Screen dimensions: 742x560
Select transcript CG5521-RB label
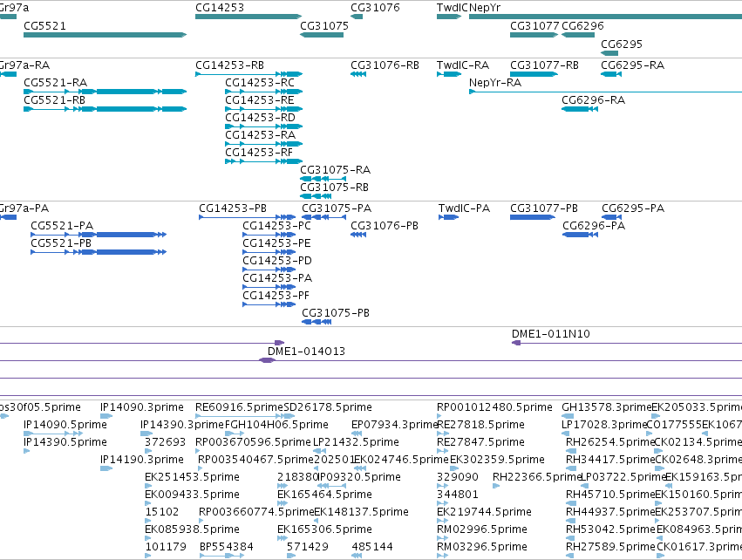(54, 100)
